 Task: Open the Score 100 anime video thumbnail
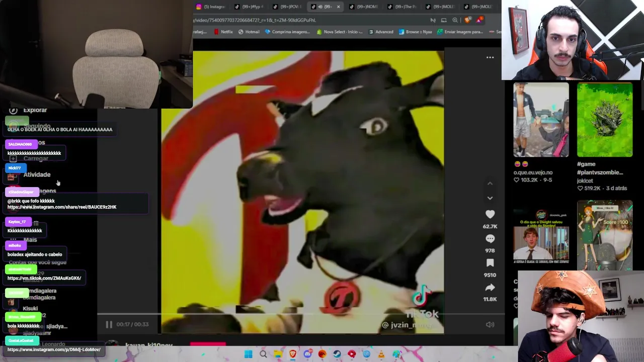pyautogui.click(x=604, y=235)
